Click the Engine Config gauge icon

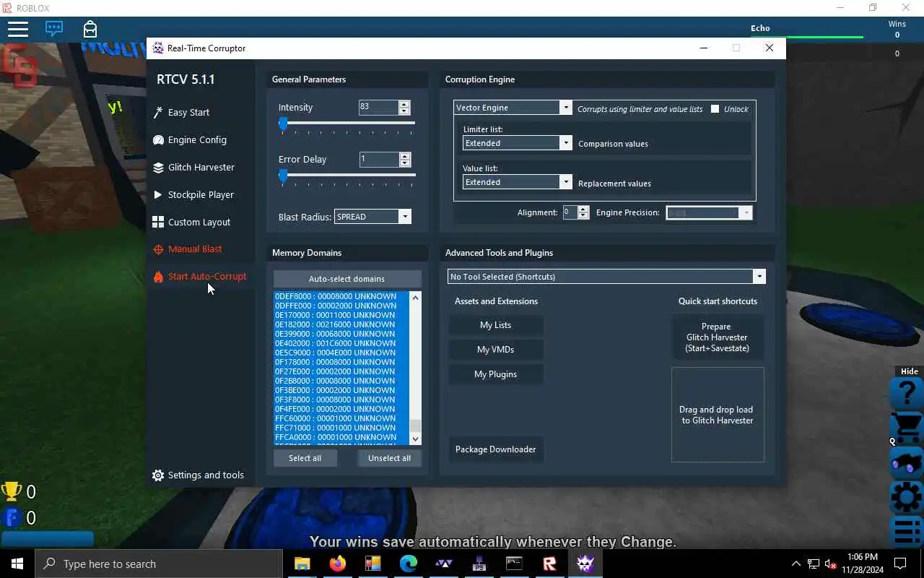click(x=158, y=140)
